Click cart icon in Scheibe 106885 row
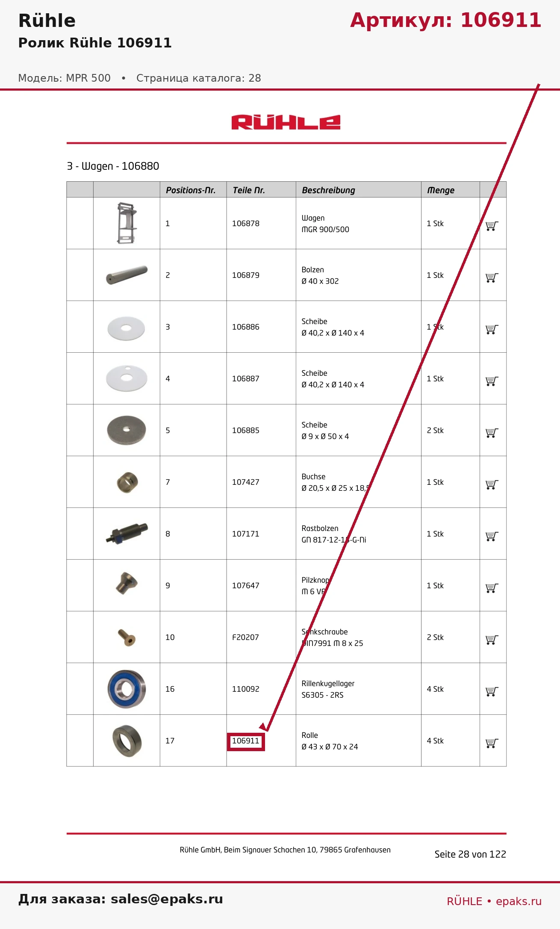560x929 pixels. 492,433
